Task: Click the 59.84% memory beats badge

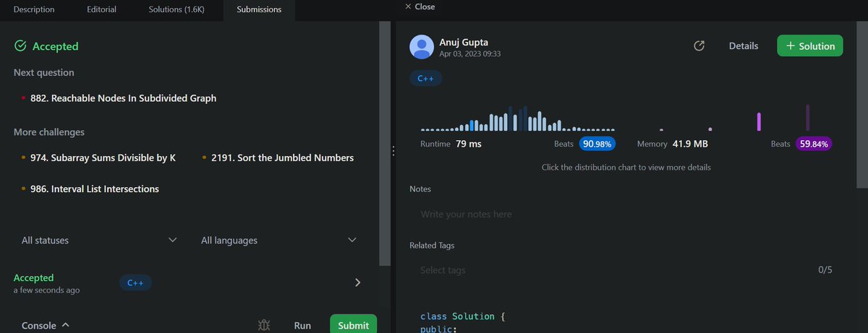Action: (814, 144)
